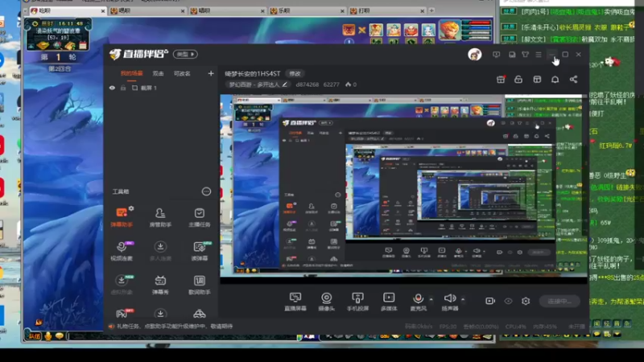Toggle the preview eye icon near settings
The width and height of the screenshot is (644, 362).
508,301
